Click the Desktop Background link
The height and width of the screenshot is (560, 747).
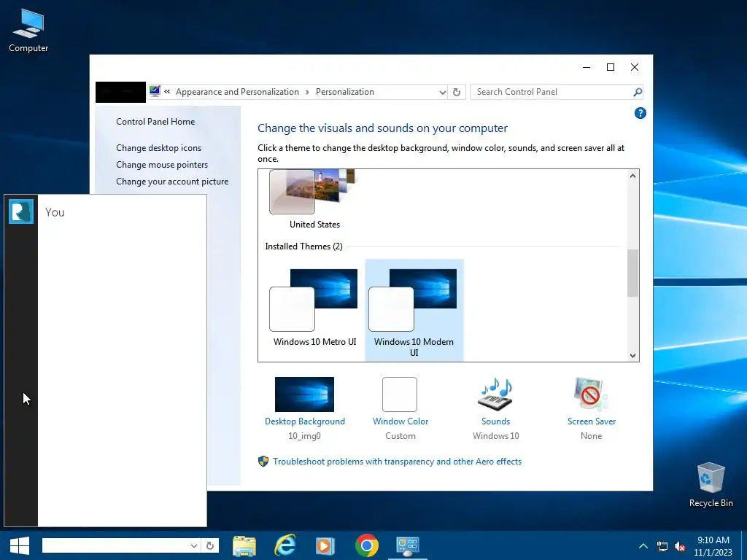click(x=305, y=421)
